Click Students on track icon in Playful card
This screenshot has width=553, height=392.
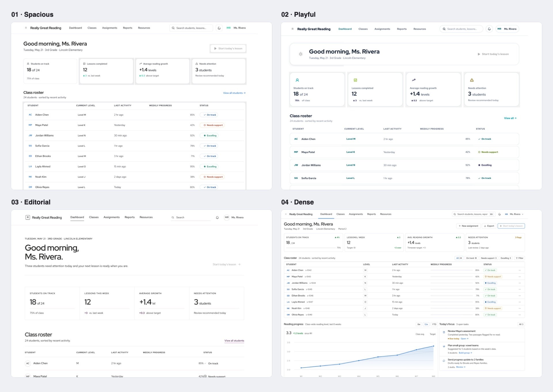297,80
